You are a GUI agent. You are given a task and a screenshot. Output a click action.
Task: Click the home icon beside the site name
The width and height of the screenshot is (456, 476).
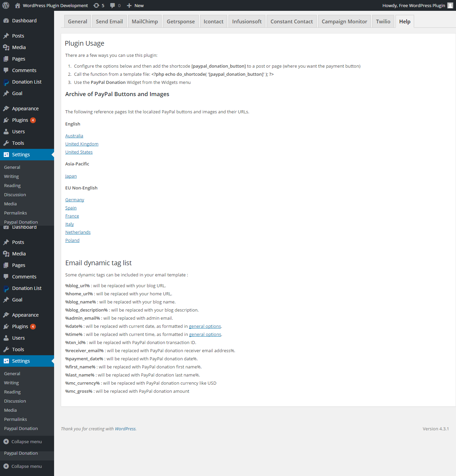click(18, 5)
